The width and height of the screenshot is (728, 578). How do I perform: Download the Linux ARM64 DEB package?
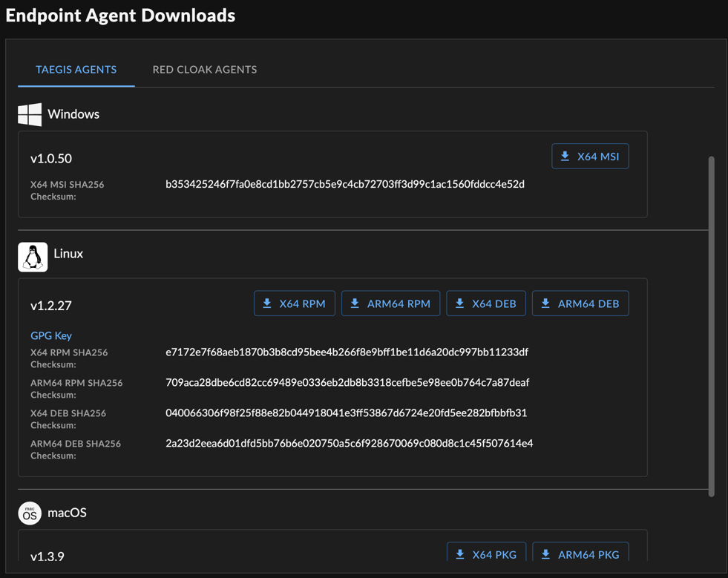pyautogui.click(x=580, y=303)
